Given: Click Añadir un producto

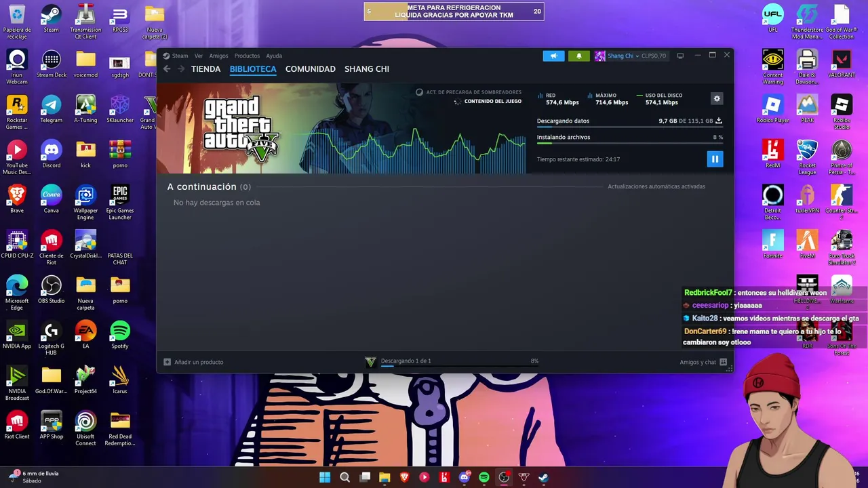Looking at the screenshot, I should click(193, 362).
